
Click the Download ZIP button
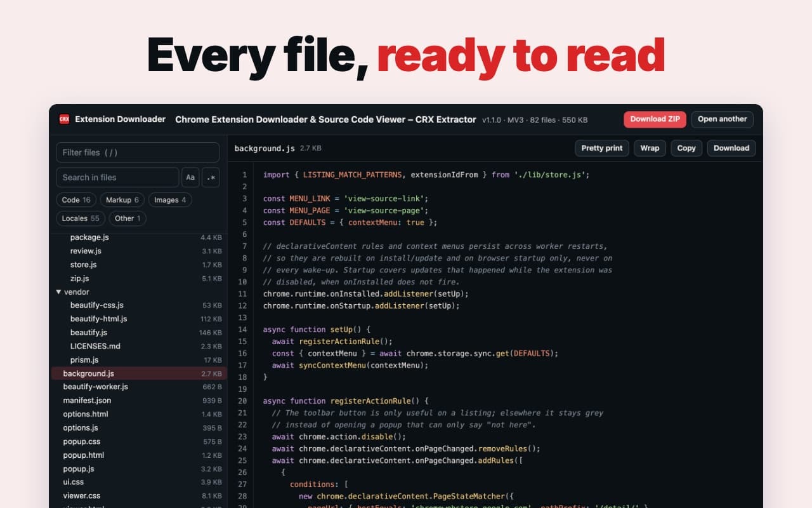coord(655,119)
